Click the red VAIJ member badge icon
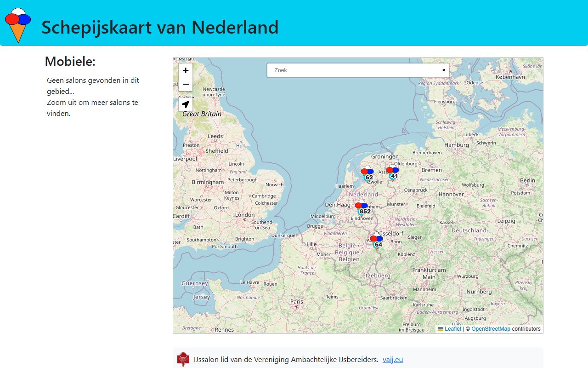The width and height of the screenshot is (588, 368). click(183, 359)
